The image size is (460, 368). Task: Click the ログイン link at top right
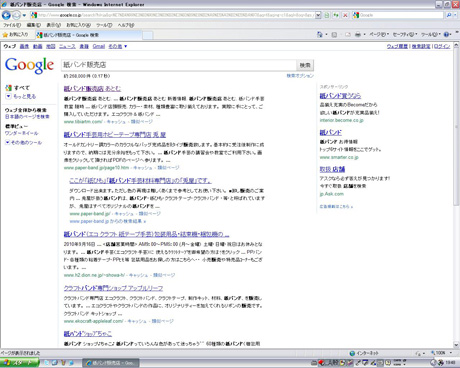click(442, 46)
